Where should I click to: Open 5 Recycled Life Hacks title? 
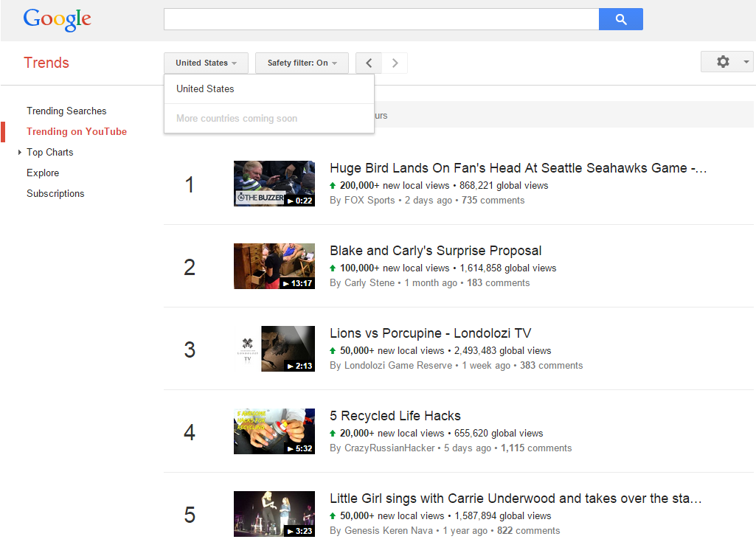click(x=395, y=416)
